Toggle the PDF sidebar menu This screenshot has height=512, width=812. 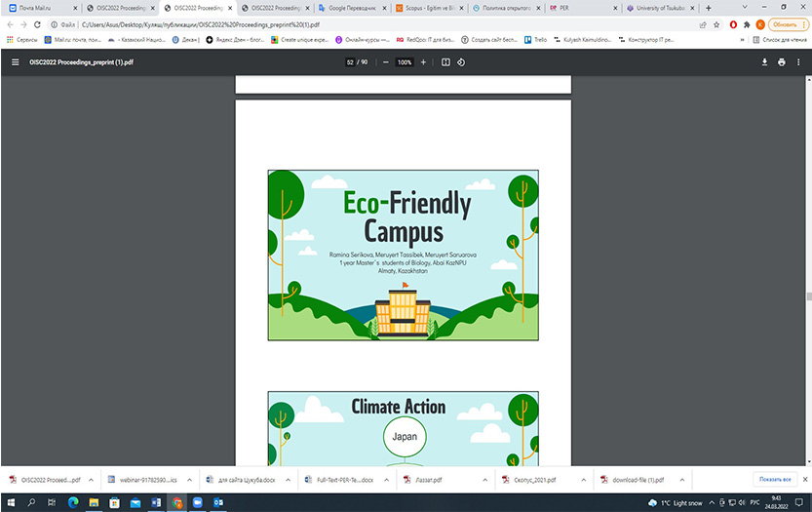(15, 62)
